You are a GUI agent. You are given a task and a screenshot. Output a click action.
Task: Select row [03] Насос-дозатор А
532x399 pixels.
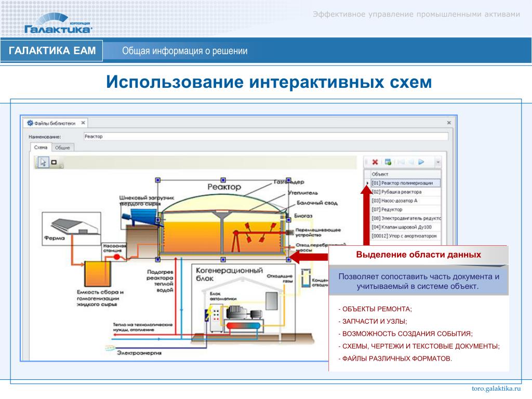click(x=405, y=201)
